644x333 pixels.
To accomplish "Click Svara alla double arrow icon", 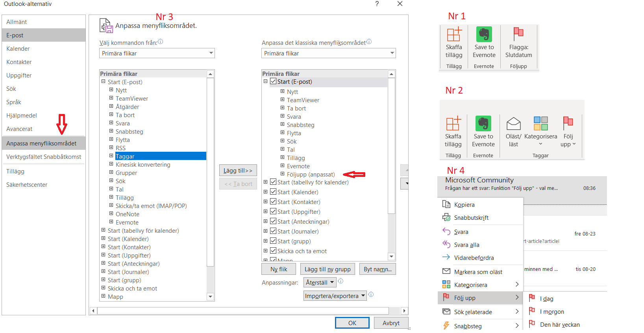I will (446, 245).
